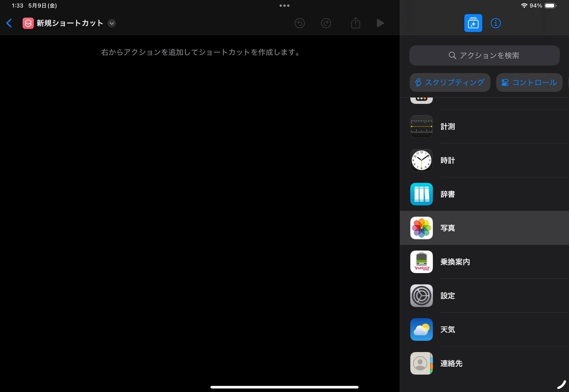Viewport: 569px width, 392px height.
Task: Tap the magnifier icon in search field
Action: click(452, 55)
